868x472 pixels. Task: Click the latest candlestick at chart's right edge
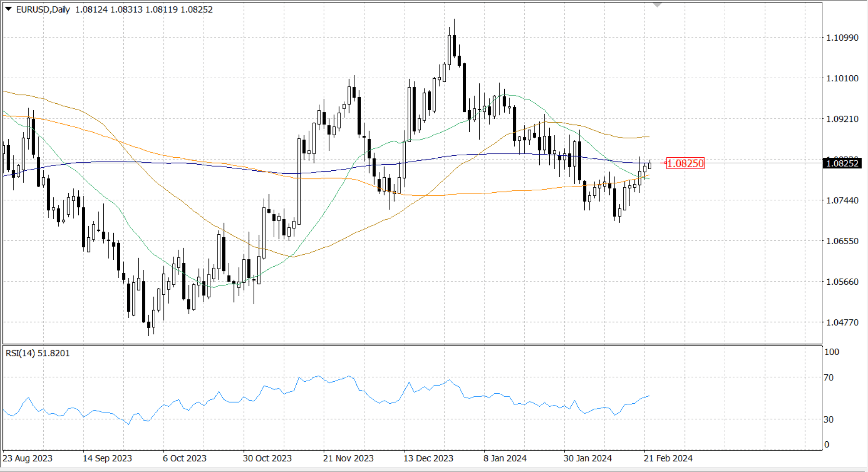coord(649,166)
